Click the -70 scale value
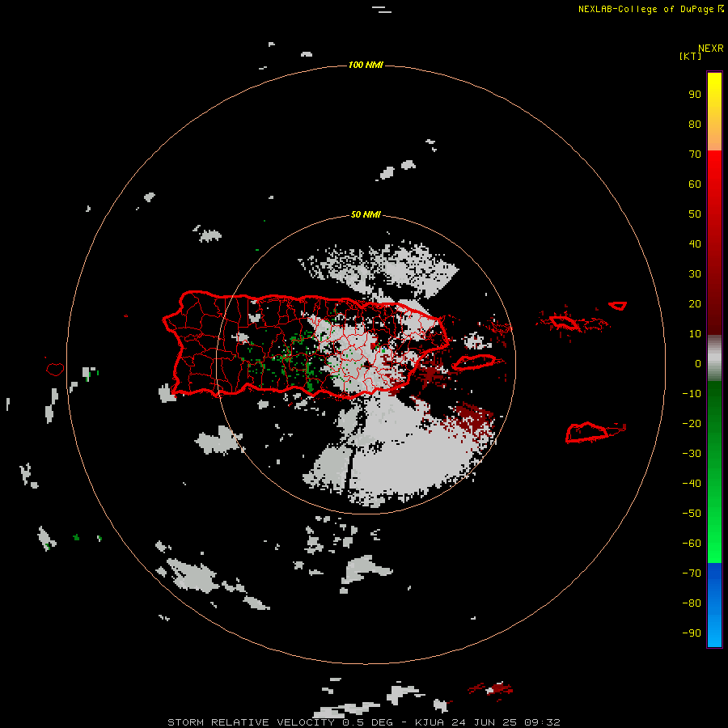Viewport: 728px width, 728px height. point(692,574)
